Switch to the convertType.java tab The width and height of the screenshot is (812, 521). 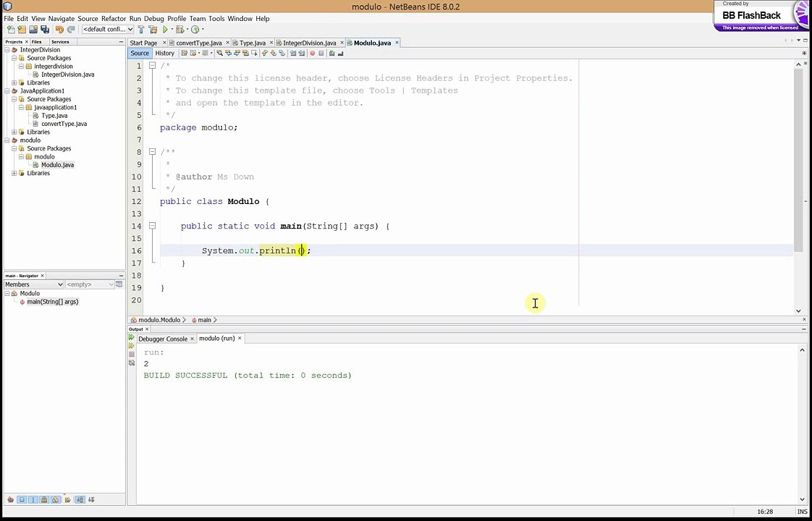pos(199,43)
